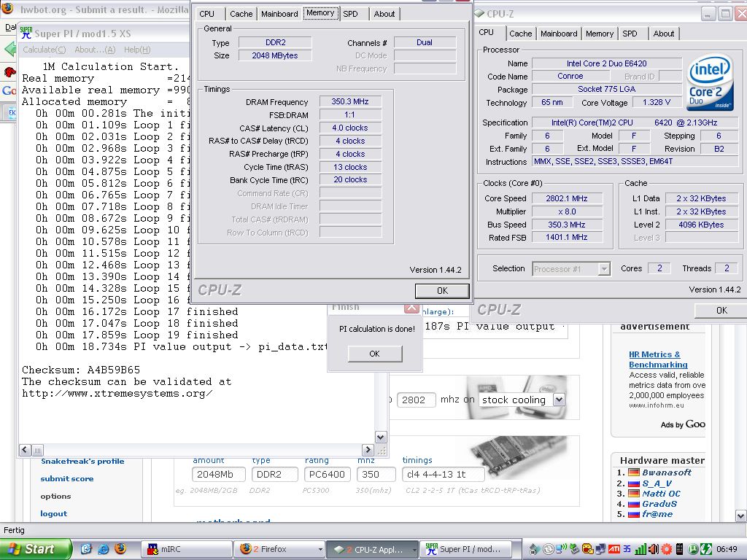
Task: Click the logout link
Action: click(x=53, y=513)
